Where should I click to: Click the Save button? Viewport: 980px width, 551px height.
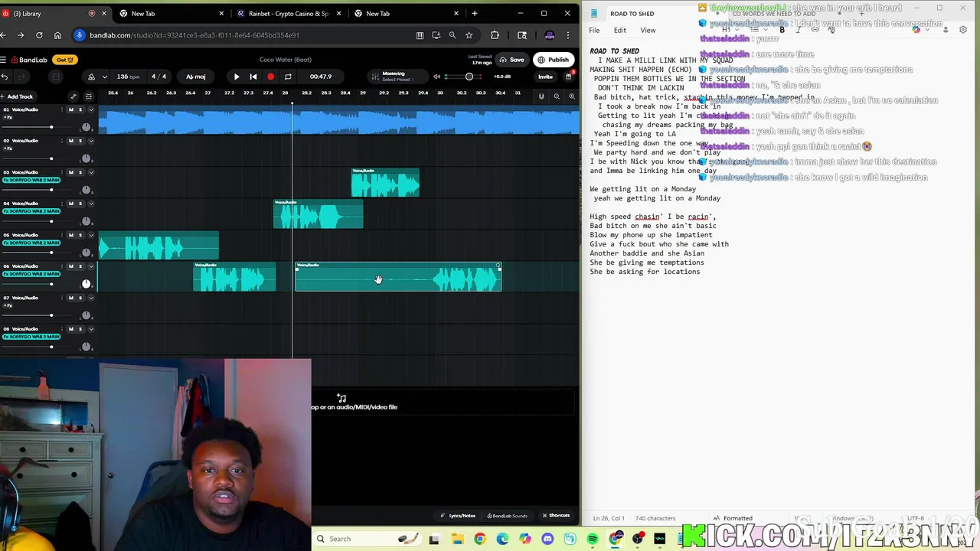(511, 60)
